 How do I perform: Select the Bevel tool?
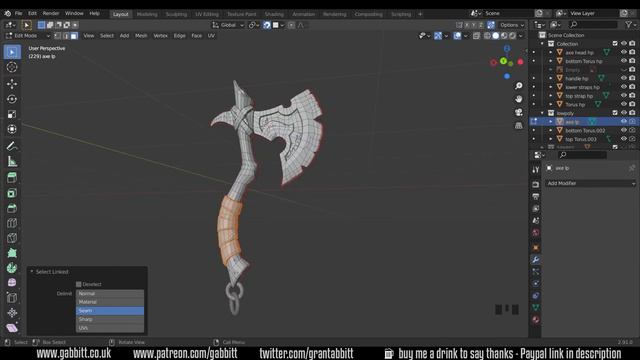tap(12, 208)
